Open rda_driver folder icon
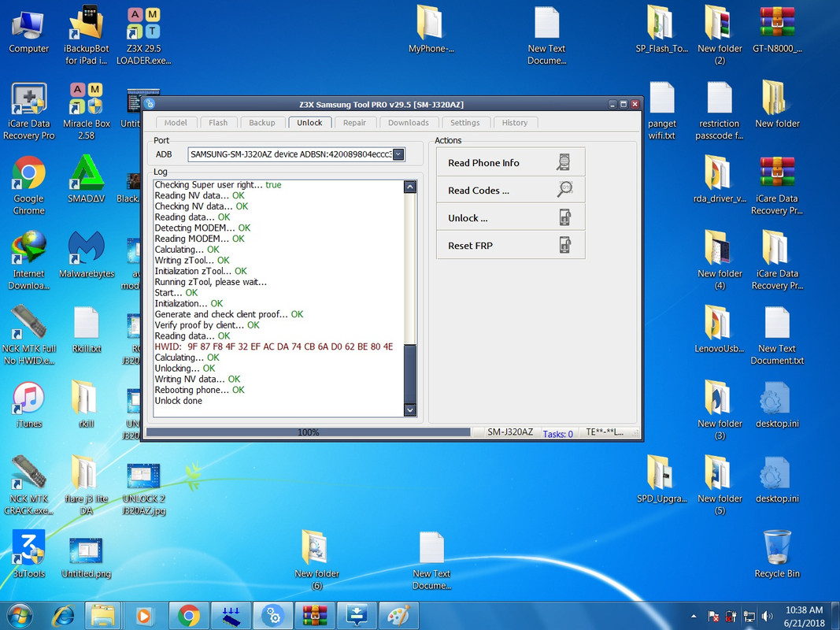The width and height of the screenshot is (840, 630). pos(719,180)
